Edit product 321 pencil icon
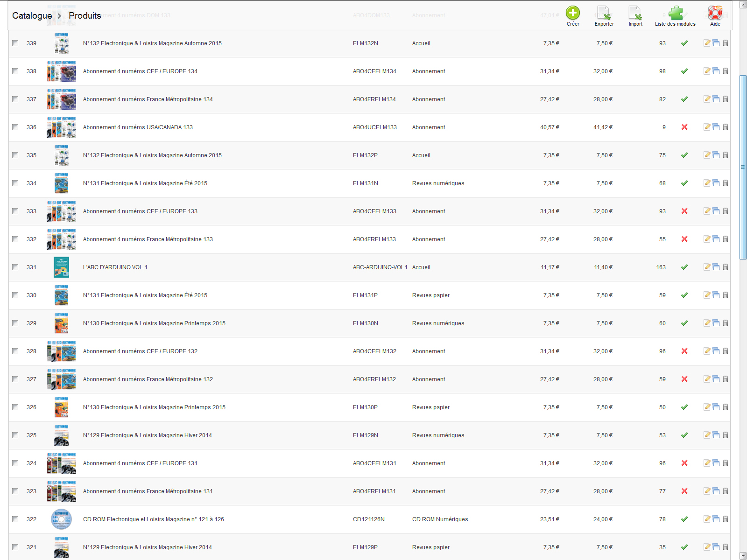 point(707,547)
